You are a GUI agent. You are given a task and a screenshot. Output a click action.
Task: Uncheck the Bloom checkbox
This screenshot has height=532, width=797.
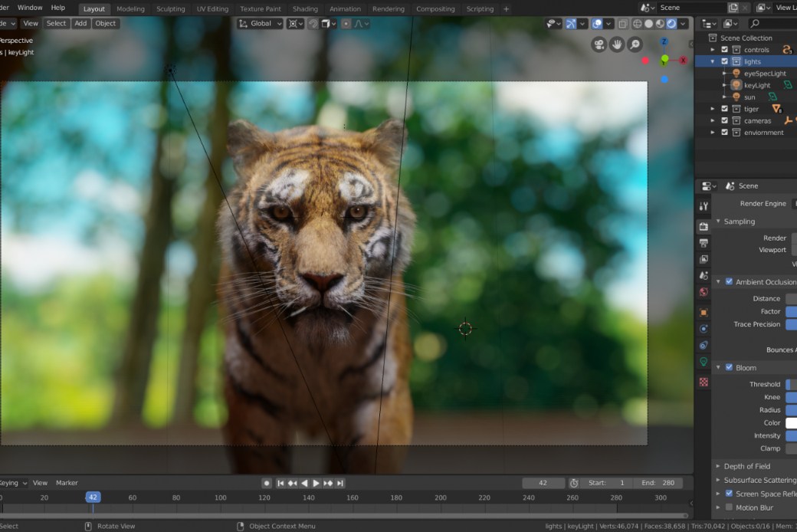click(729, 368)
